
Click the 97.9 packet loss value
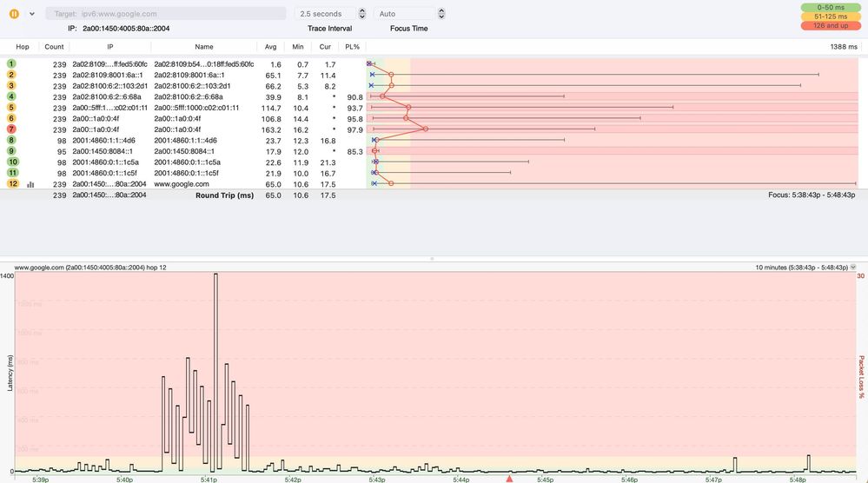(x=354, y=130)
